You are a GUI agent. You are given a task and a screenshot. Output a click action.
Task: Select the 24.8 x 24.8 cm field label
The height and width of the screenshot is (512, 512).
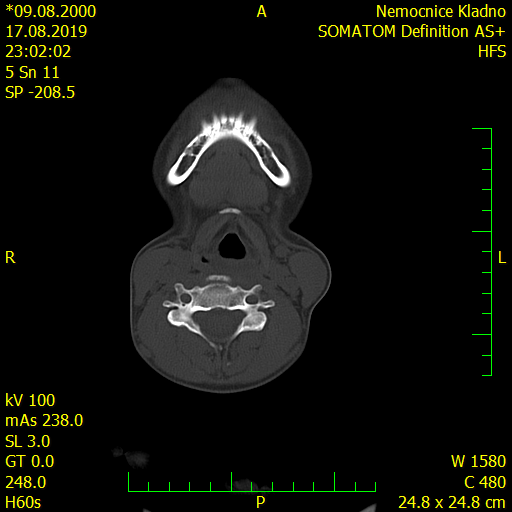tap(452, 502)
